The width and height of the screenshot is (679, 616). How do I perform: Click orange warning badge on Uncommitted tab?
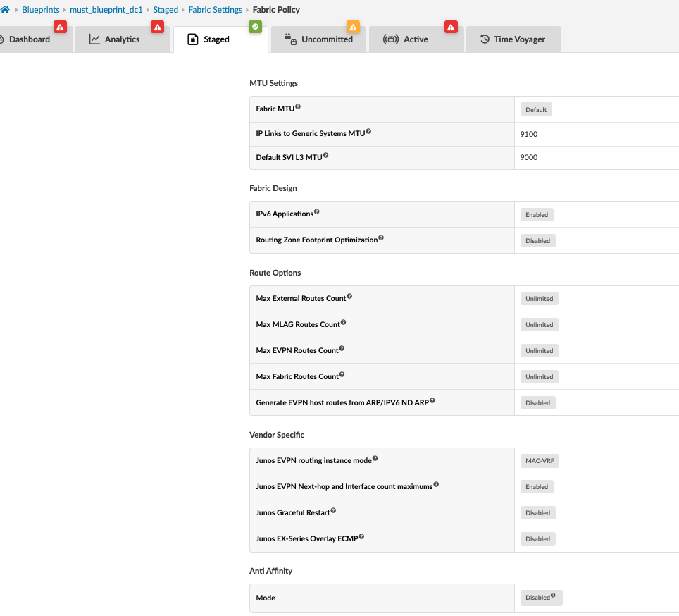point(353,27)
